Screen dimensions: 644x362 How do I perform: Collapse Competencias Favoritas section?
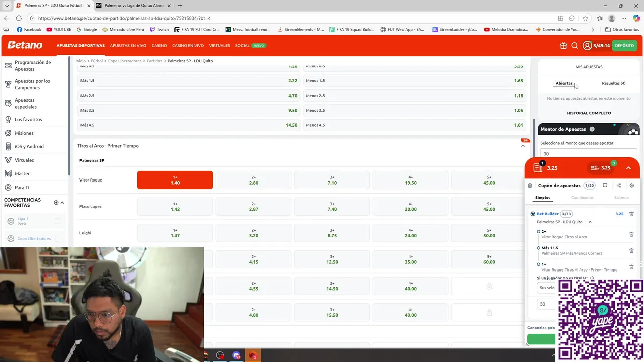coord(62,203)
